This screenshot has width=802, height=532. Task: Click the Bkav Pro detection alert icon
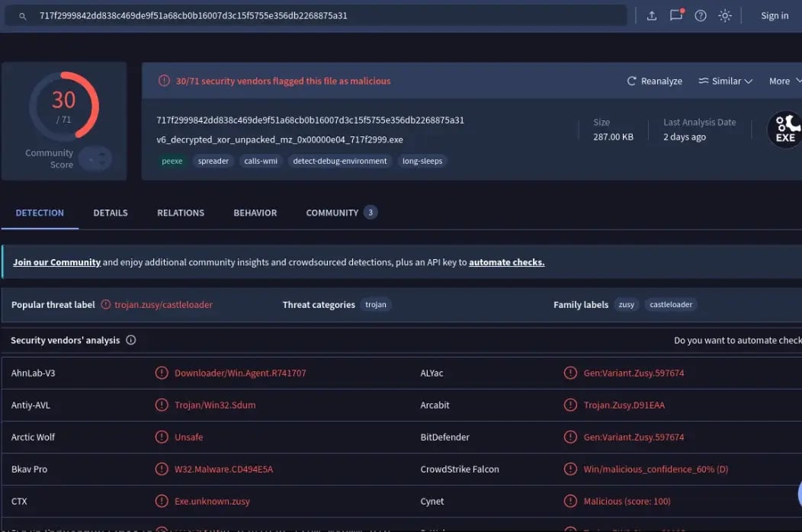coord(162,469)
